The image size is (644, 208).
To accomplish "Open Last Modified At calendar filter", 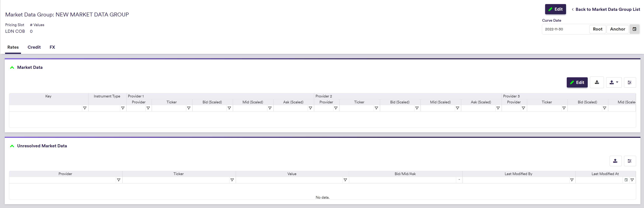I will (x=626, y=180).
